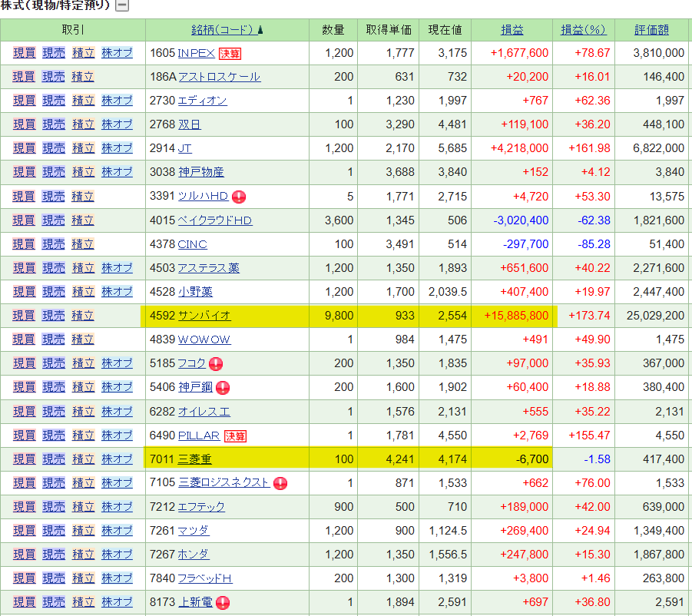Click 現買 for the サンバイオ row

(x=24, y=316)
